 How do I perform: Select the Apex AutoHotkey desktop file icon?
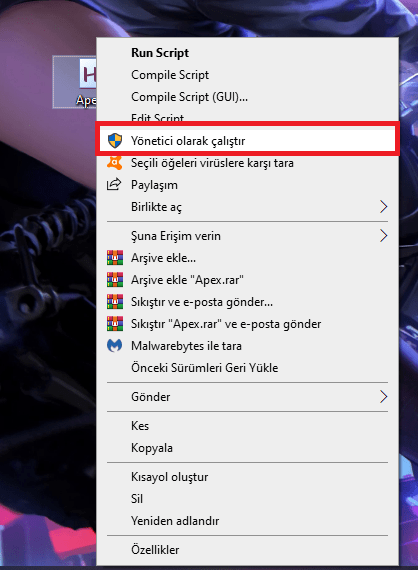75,82
